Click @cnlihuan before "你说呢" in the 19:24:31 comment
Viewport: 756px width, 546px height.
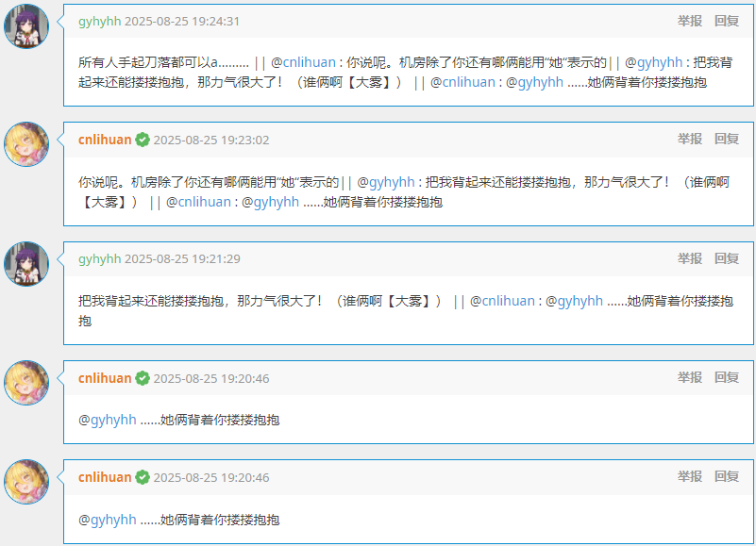[303, 62]
